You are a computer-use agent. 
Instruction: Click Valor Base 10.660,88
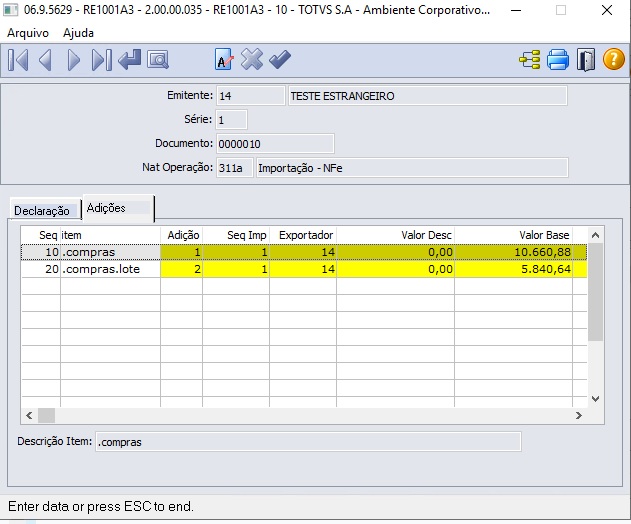pyautogui.click(x=513, y=252)
